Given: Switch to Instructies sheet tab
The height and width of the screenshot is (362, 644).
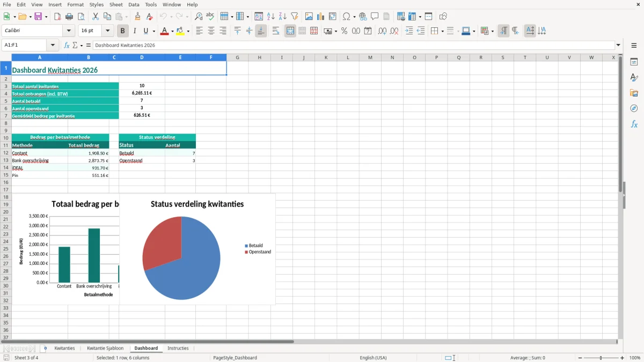Looking at the screenshot, I should 178,348.
